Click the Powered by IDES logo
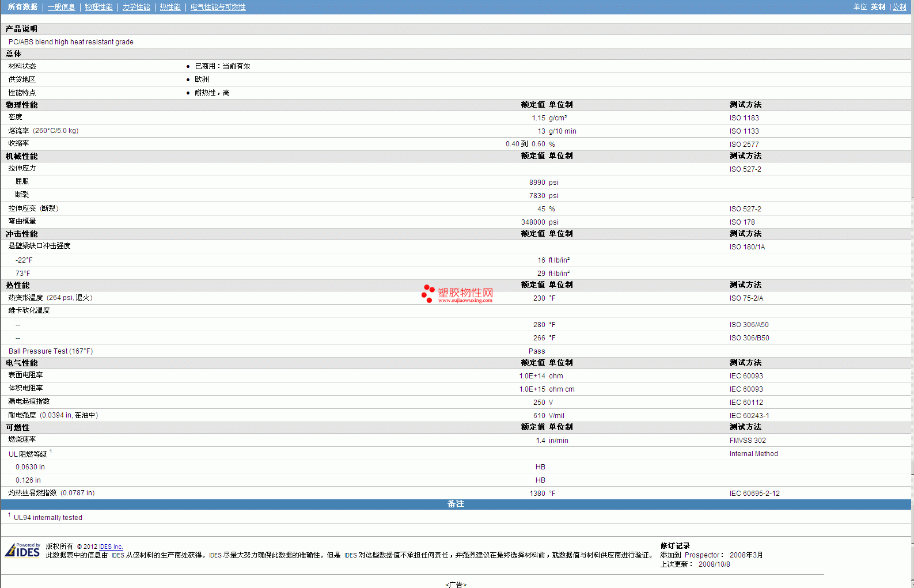This screenshot has width=914, height=588. [x=22, y=550]
